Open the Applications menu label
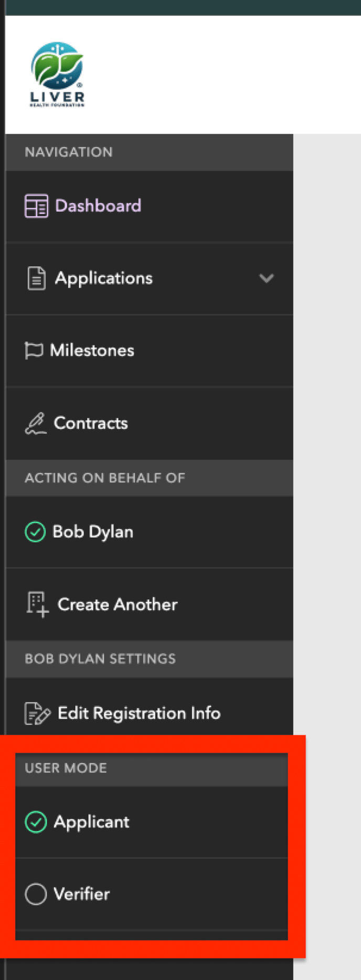 pyautogui.click(x=104, y=278)
